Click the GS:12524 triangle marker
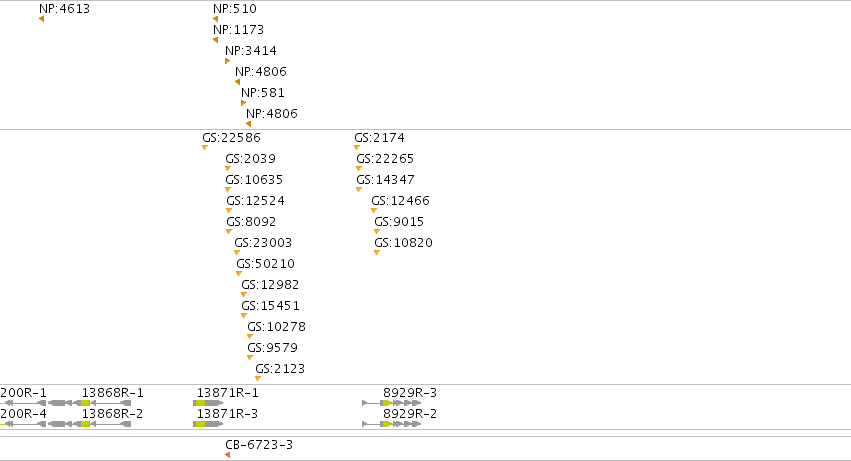This screenshot has width=851, height=461. coord(229,211)
